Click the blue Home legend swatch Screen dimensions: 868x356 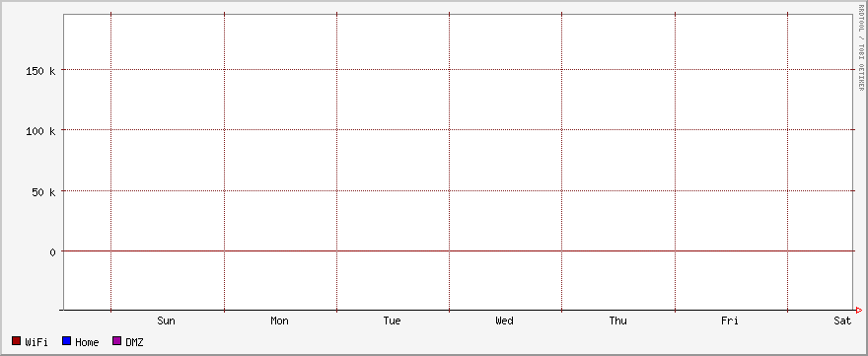(66, 341)
